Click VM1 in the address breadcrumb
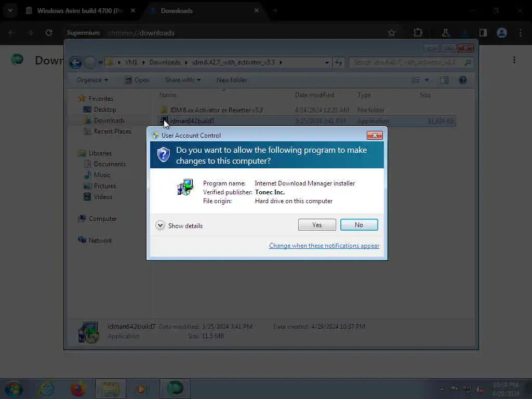532x399 pixels. [131, 62]
